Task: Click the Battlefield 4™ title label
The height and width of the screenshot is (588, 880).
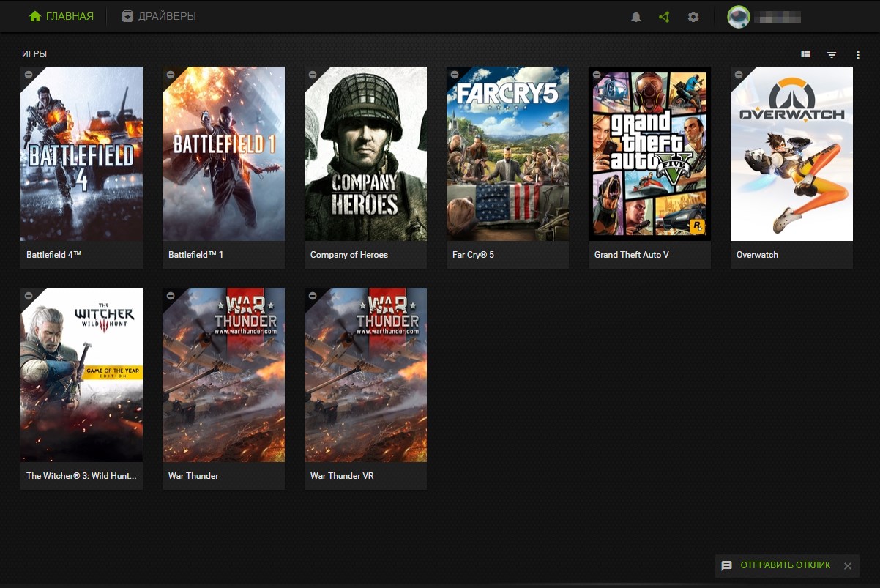Action: [x=54, y=255]
